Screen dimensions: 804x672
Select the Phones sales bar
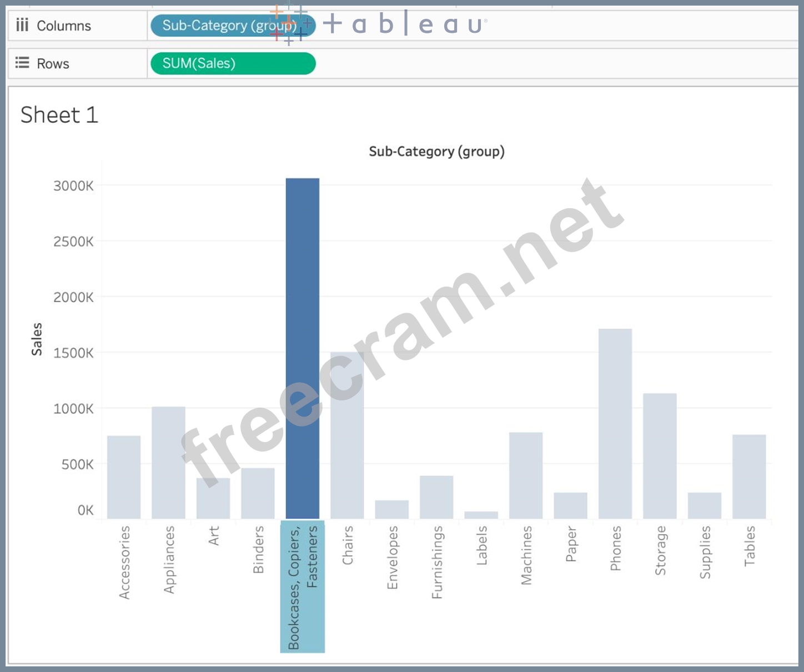point(616,422)
